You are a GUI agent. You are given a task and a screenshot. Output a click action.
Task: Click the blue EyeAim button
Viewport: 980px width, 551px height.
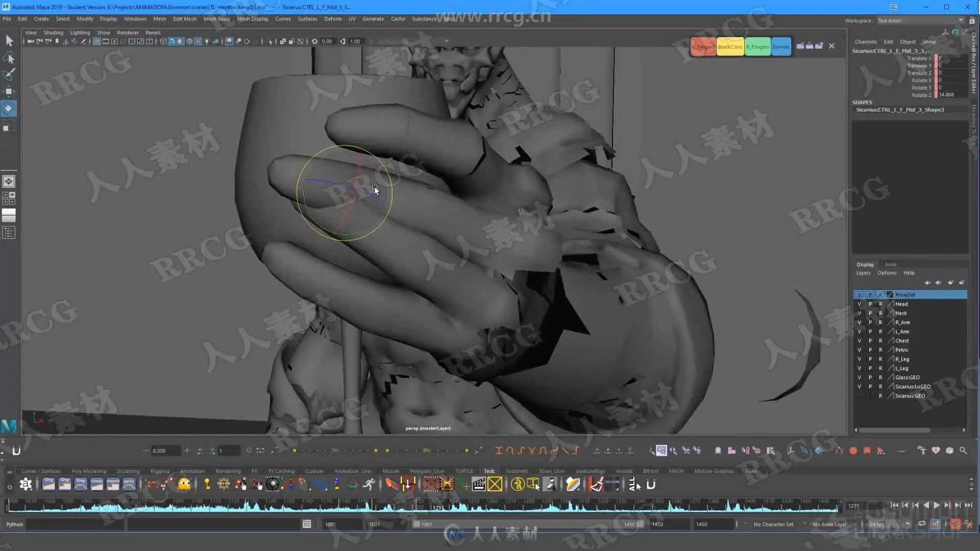tap(781, 46)
